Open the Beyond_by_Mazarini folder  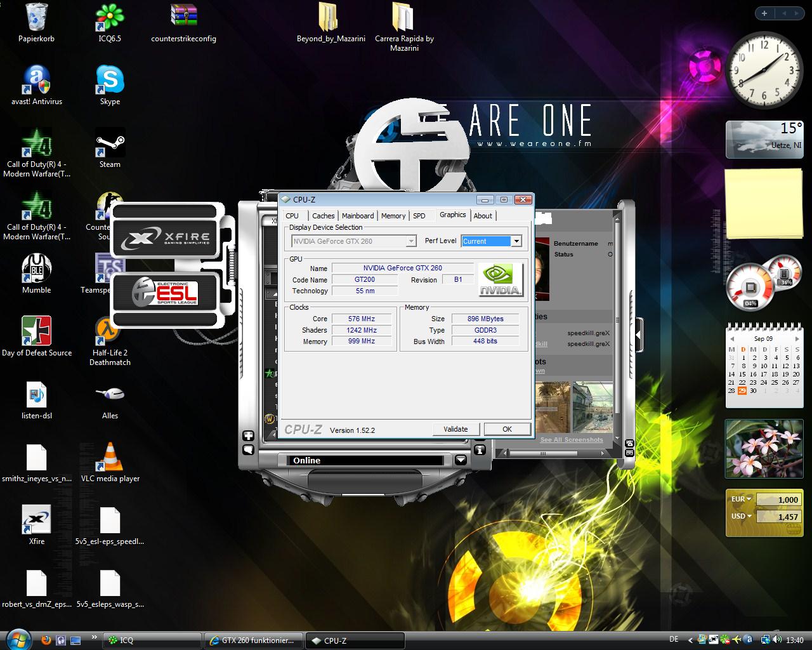coord(331,23)
